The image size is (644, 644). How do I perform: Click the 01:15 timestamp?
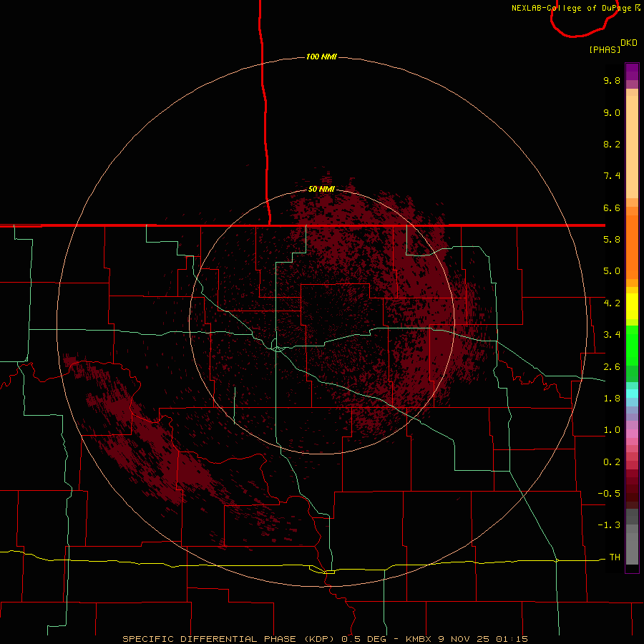point(512,639)
